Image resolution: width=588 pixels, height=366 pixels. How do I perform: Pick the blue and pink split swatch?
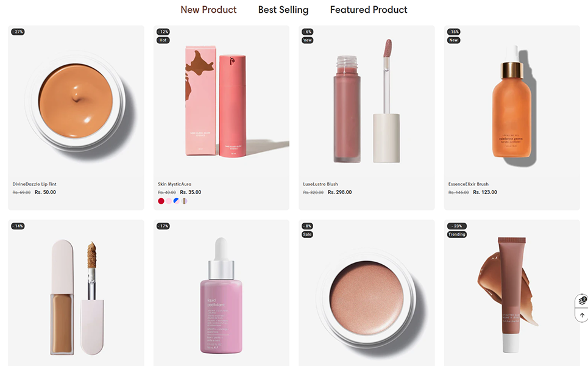(x=176, y=201)
